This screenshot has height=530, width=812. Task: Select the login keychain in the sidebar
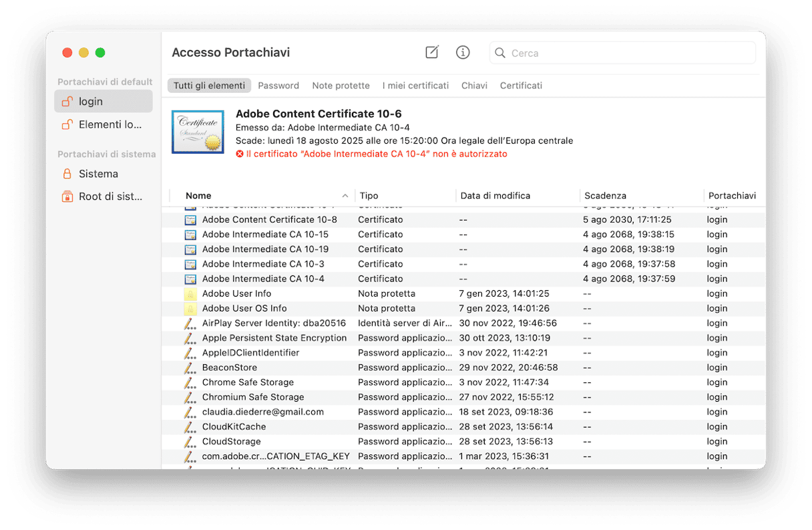tap(104, 102)
